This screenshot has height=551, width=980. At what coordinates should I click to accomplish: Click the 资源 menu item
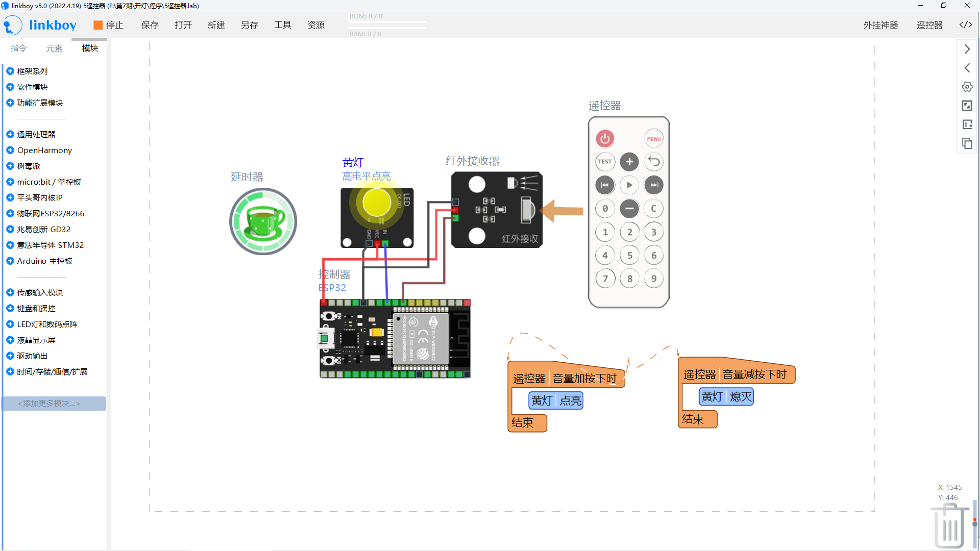click(x=317, y=25)
